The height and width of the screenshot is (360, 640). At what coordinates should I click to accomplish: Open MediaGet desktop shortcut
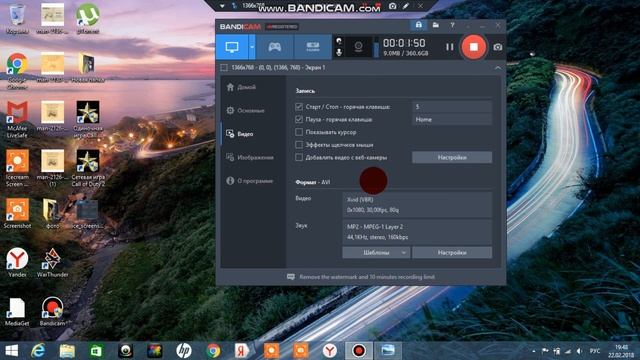pos(17,311)
